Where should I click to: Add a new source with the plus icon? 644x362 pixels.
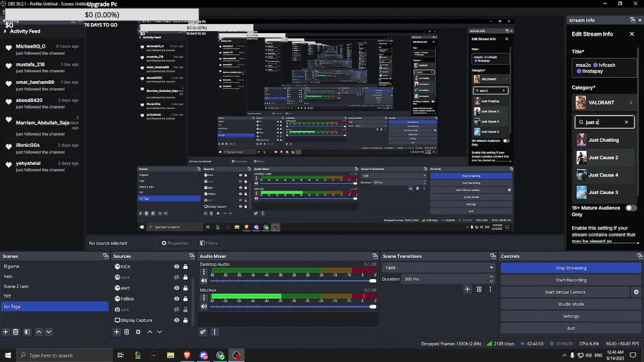tap(117, 332)
